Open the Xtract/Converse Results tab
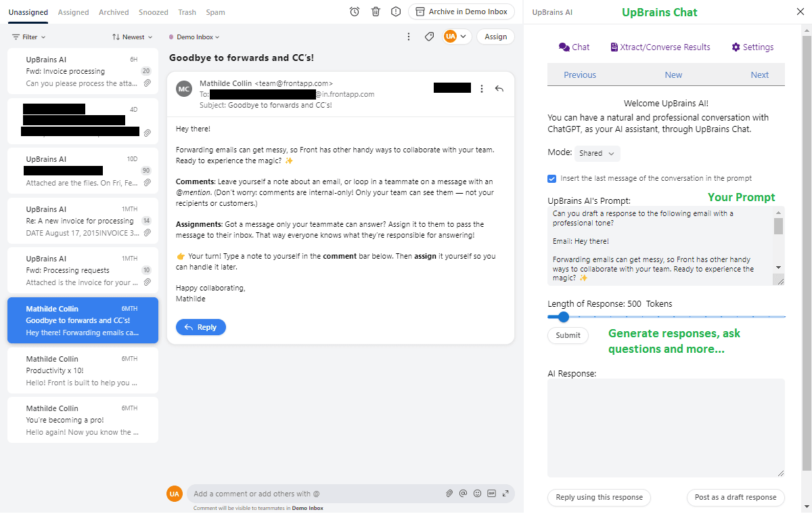812x514 pixels. point(660,47)
